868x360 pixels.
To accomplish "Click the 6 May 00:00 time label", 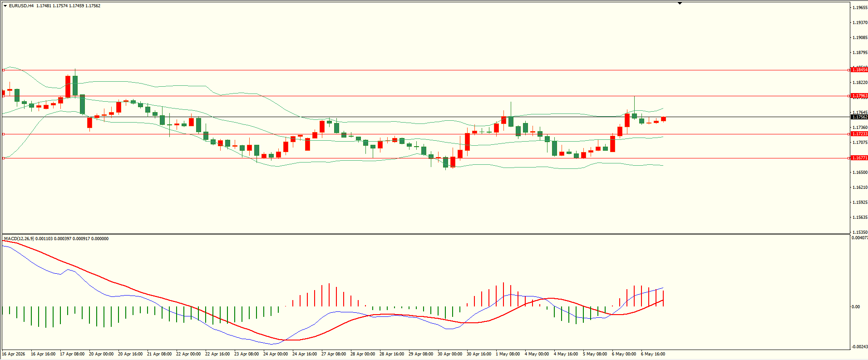I will tap(624, 354).
